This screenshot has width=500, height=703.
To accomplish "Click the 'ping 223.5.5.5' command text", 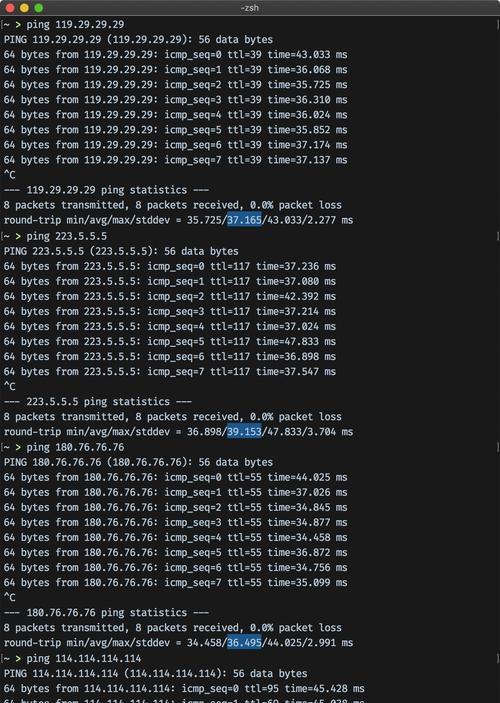I will tap(67, 236).
